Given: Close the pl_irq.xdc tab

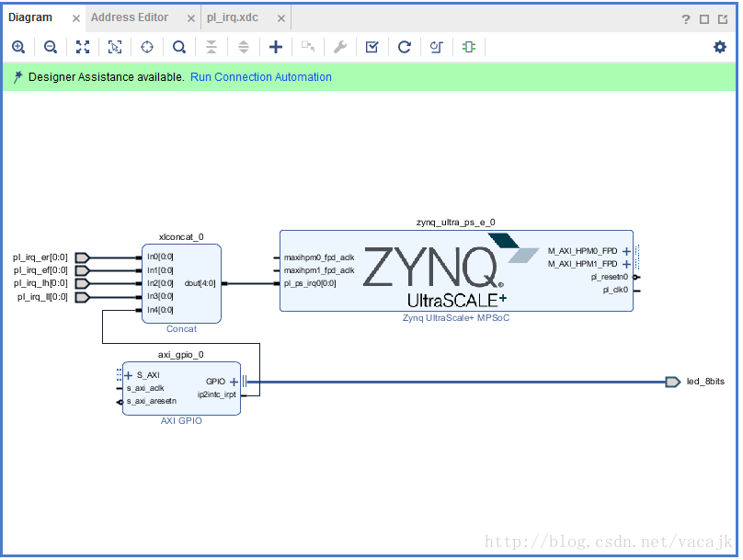Looking at the screenshot, I should click(x=281, y=18).
